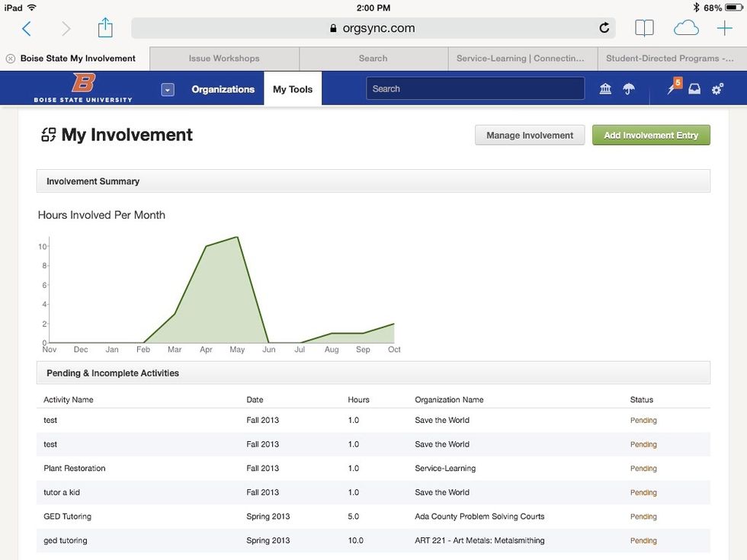This screenshot has height=560, width=747.
Task: Reload the page with the refresh icon
Action: [604, 27]
